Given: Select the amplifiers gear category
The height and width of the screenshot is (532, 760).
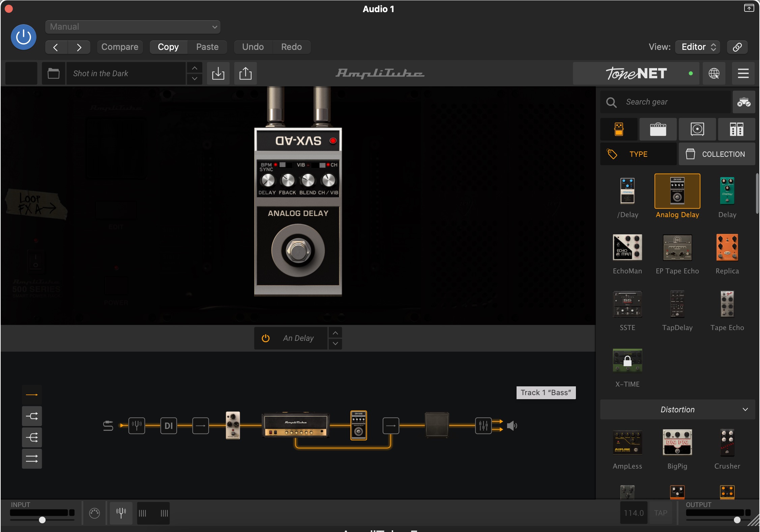Looking at the screenshot, I should click(x=658, y=129).
